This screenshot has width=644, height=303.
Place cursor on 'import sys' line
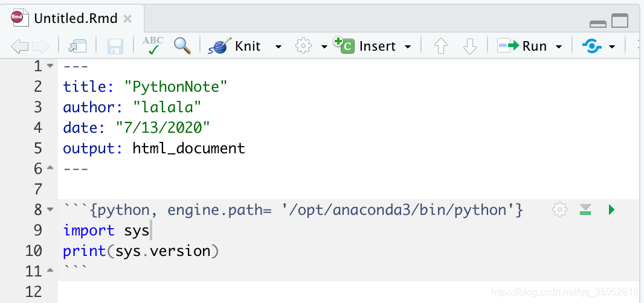click(x=106, y=231)
